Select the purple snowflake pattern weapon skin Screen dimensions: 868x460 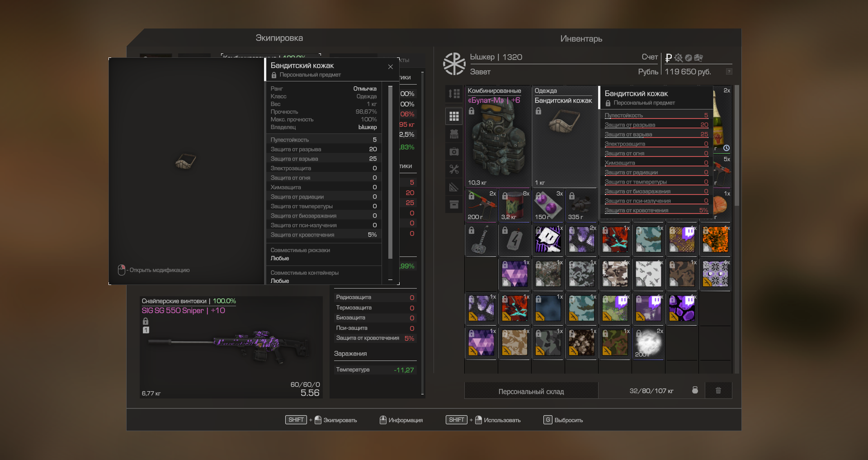pos(715,275)
